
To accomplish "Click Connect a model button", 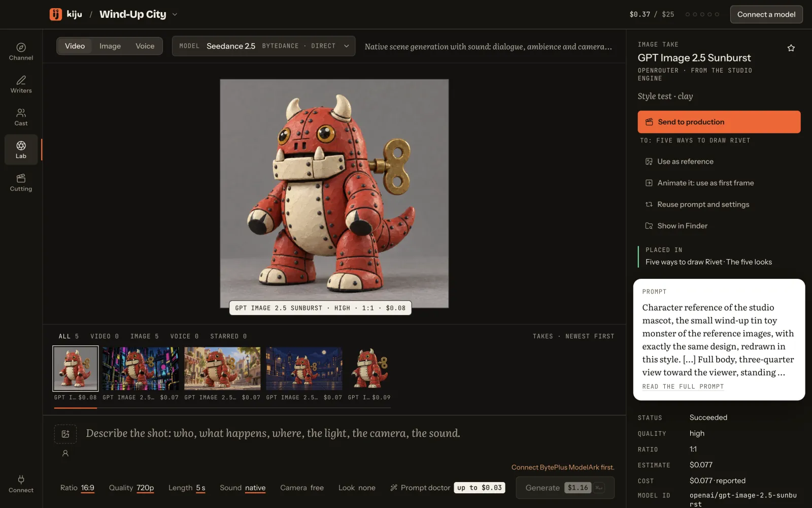I will pyautogui.click(x=766, y=14).
